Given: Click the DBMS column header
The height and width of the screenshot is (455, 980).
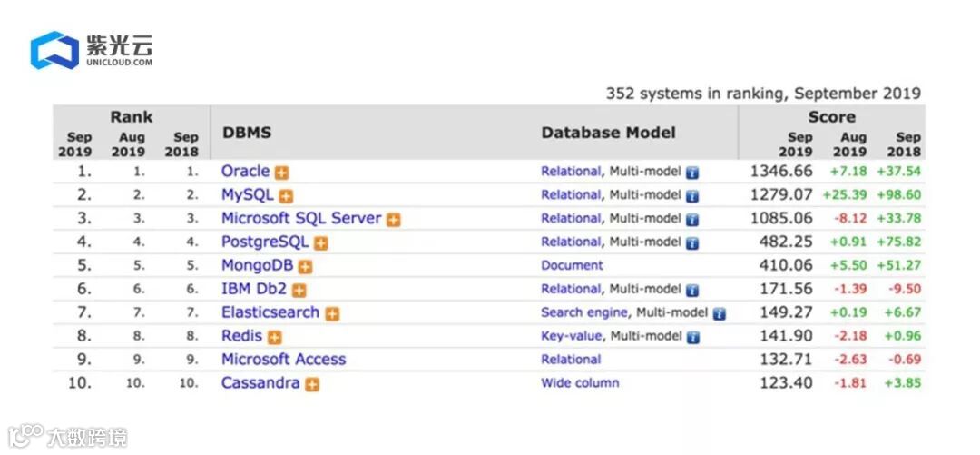Looking at the screenshot, I should pos(246,133).
